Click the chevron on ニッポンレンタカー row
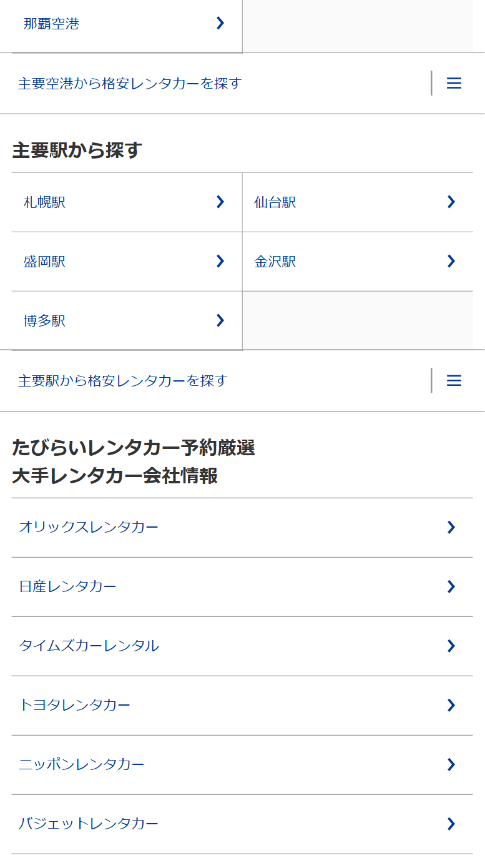Screen dimensions: 485x868 (451, 764)
